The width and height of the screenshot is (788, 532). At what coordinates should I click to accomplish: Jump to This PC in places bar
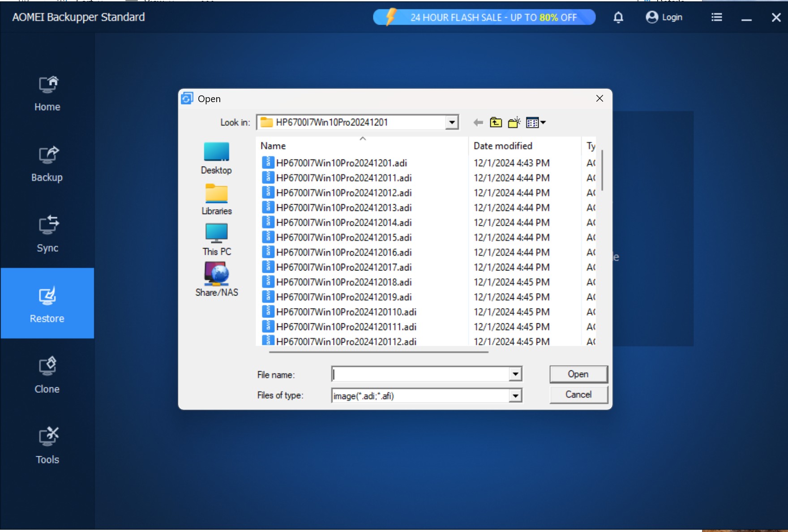tap(216, 240)
